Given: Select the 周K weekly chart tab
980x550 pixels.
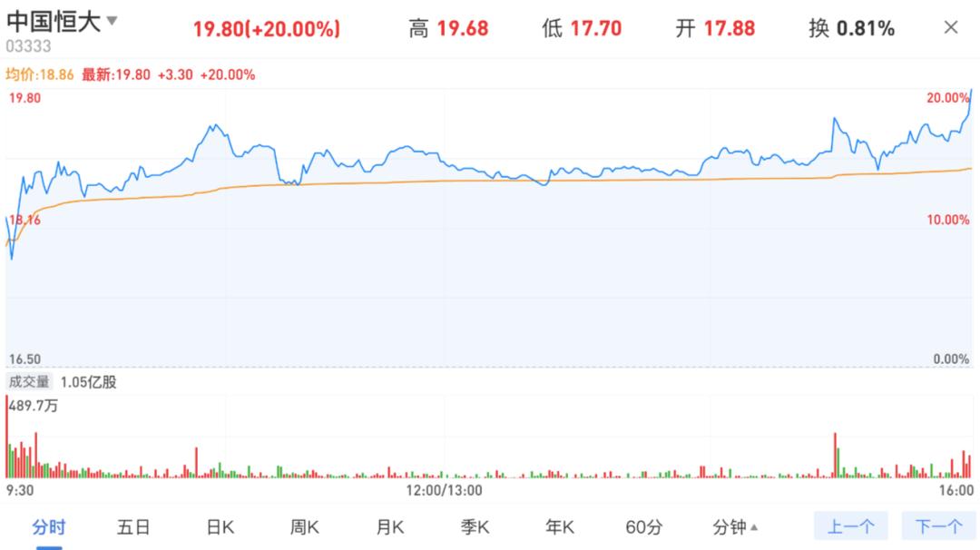Looking at the screenshot, I should click(303, 527).
